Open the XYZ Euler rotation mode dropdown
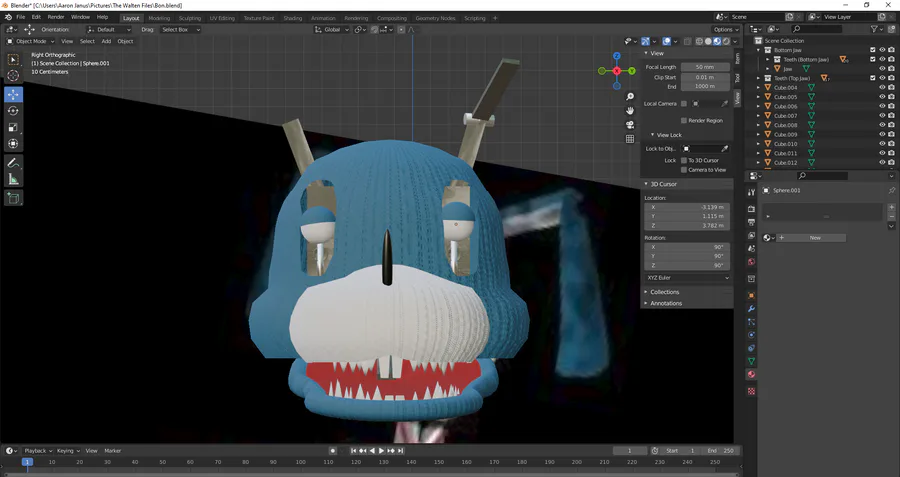Viewport: 900px width, 477px height. pos(688,278)
